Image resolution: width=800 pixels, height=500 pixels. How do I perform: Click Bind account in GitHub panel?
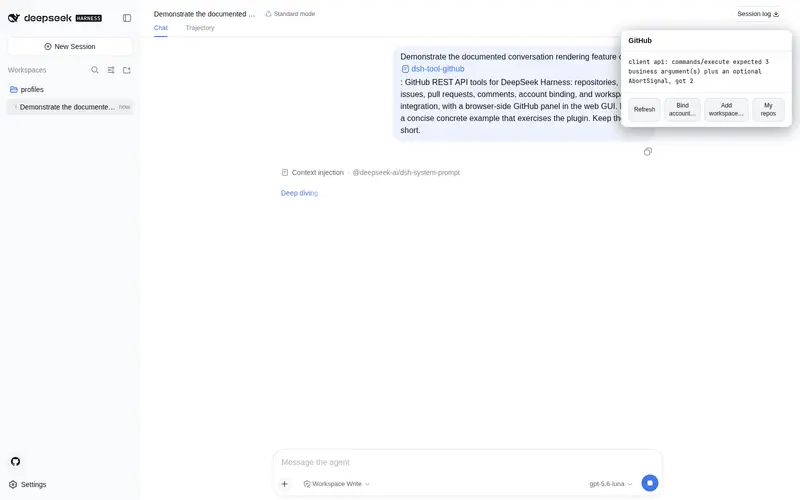point(682,110)
